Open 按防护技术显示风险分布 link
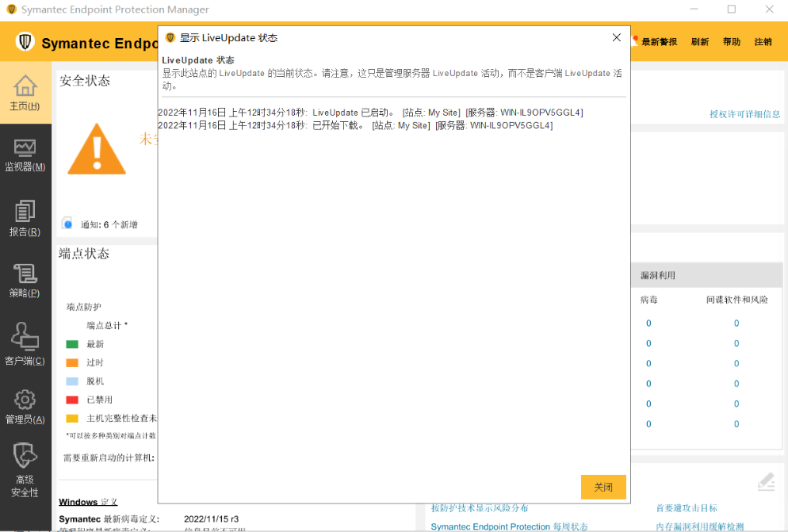 tap(480, 508)
